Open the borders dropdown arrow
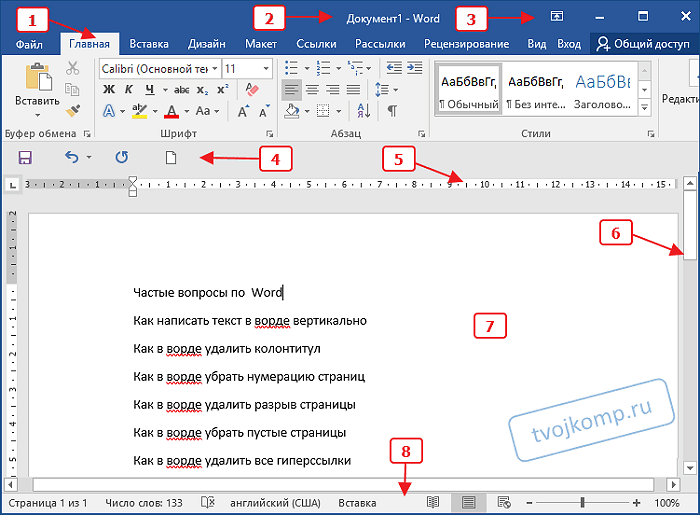The height and width of the screenshot is (515, 700). click(x=338, y=111)
